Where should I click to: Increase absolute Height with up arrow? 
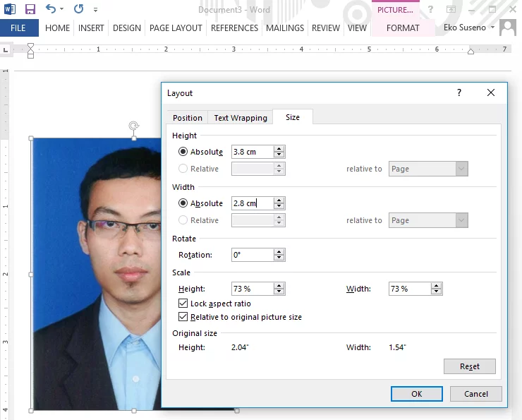click(x=279, y=148)
